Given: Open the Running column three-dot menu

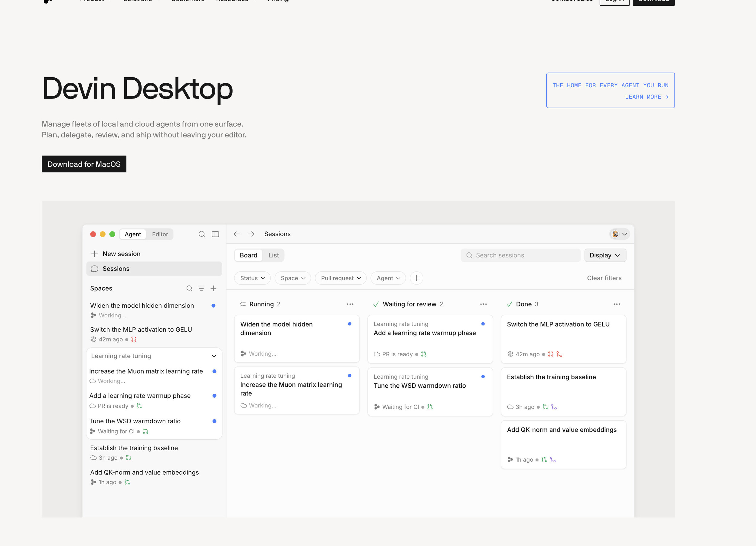Looking at the screenshot, I should click(x=350, y=304).
